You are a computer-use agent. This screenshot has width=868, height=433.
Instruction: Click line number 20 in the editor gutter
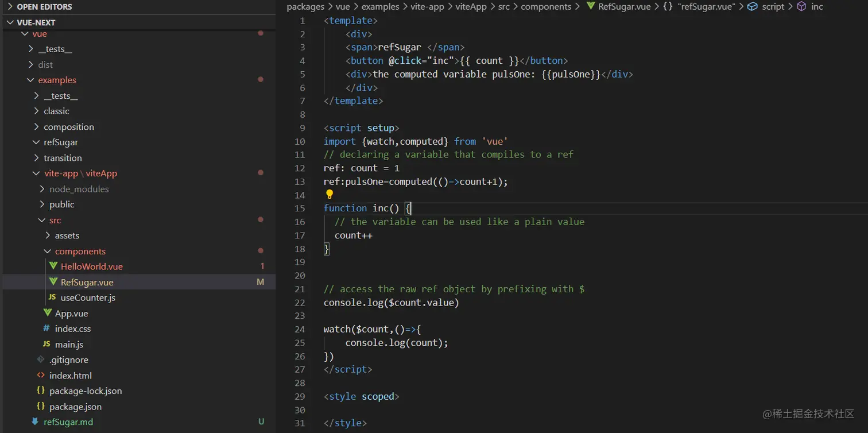click(x=300, y=275)
